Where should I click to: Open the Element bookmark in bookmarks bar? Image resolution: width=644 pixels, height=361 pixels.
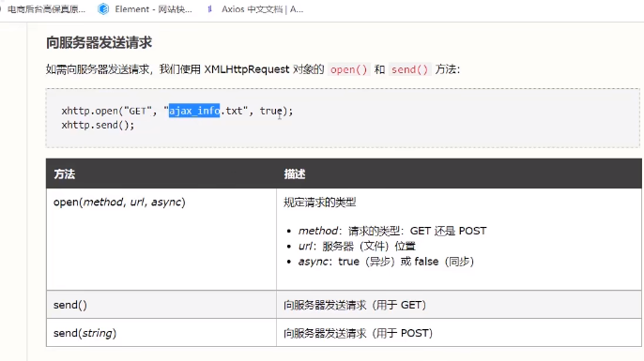[146, 9]
